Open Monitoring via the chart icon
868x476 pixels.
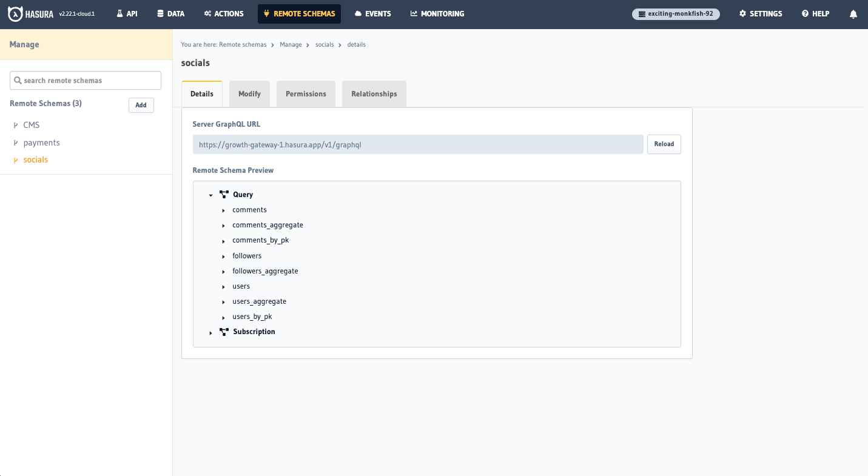(x=414, y=14)
